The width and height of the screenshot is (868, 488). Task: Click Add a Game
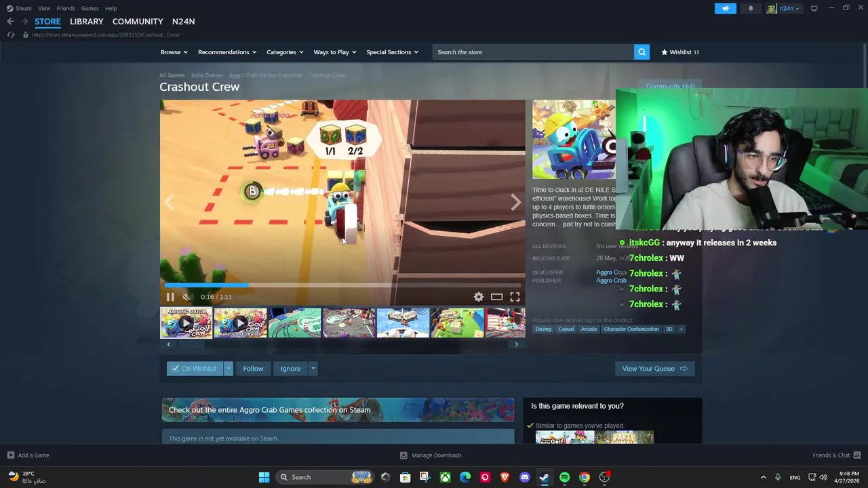(28, 455)
